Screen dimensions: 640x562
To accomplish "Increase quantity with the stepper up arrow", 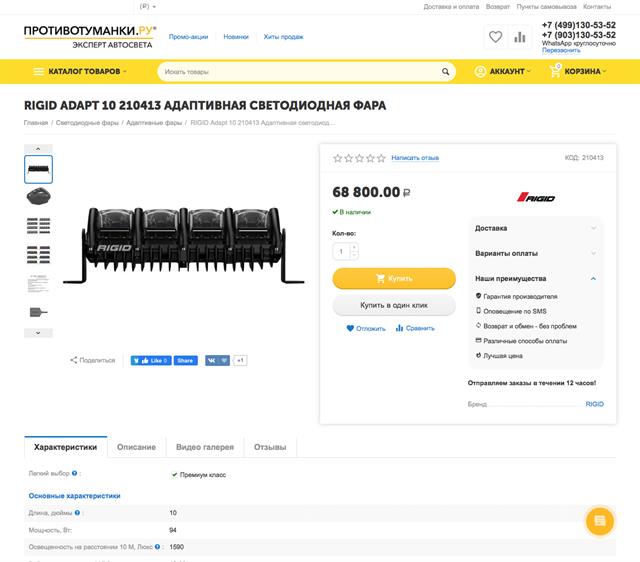I will pos(354,247).
